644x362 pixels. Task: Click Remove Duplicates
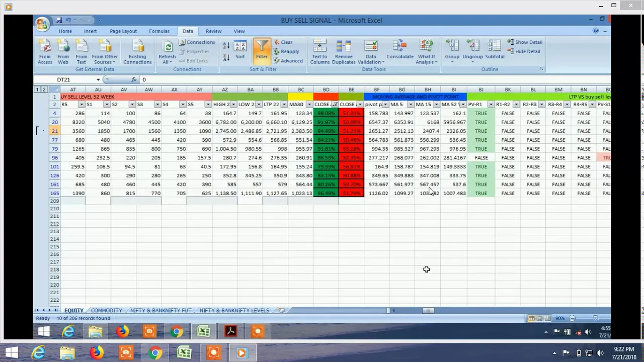point(344,52)
